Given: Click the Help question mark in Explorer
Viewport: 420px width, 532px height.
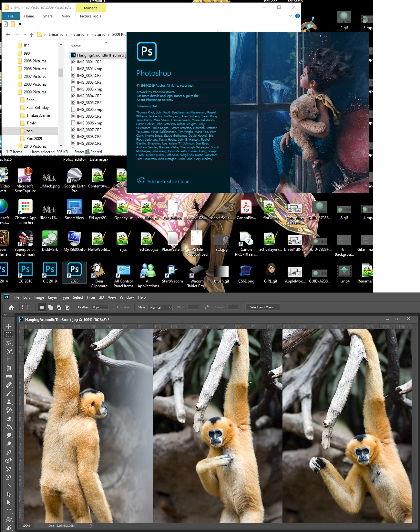Looking at the screenshot, I should [298, 16].
